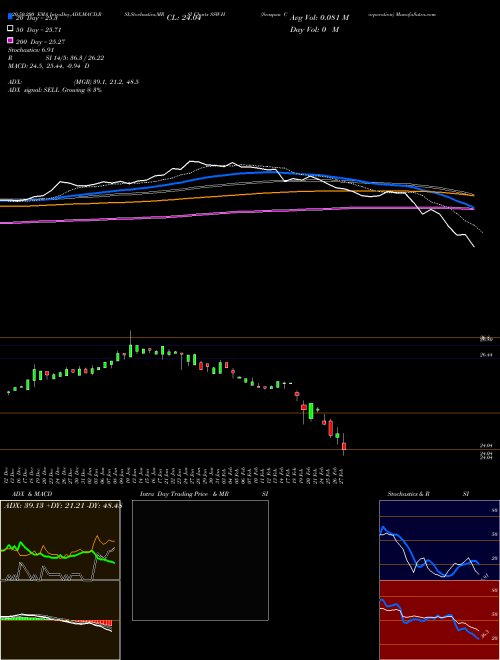This screenshot has width=500, height=660.
Task: Click the tallest green candle with the long upper wick
Action: coord(130,349)
